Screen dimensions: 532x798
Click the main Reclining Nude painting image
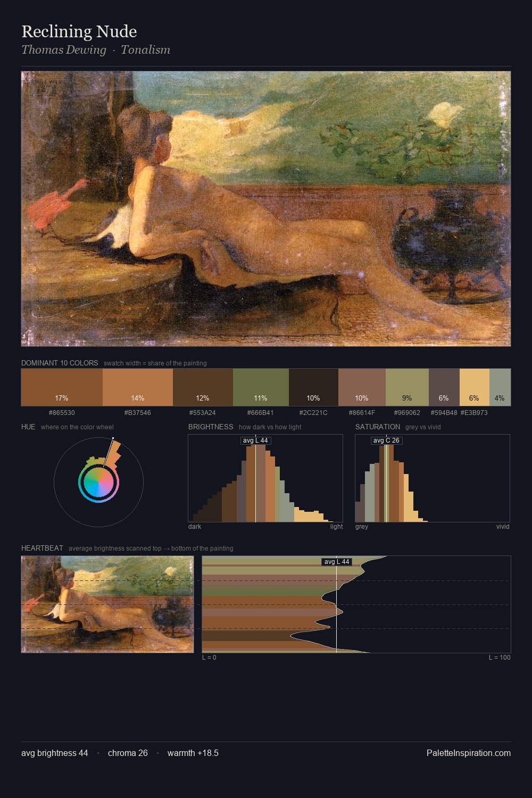[x=266, y=209]
